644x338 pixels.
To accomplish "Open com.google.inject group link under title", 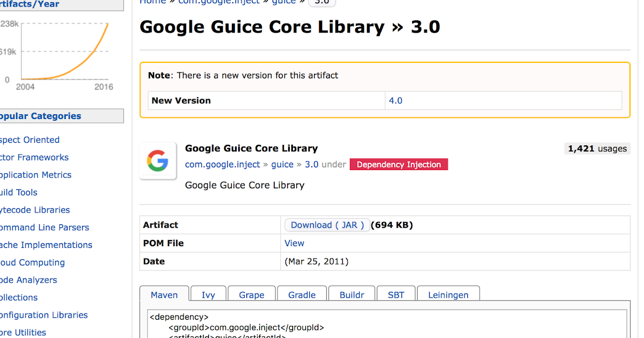I will [222, 165].
